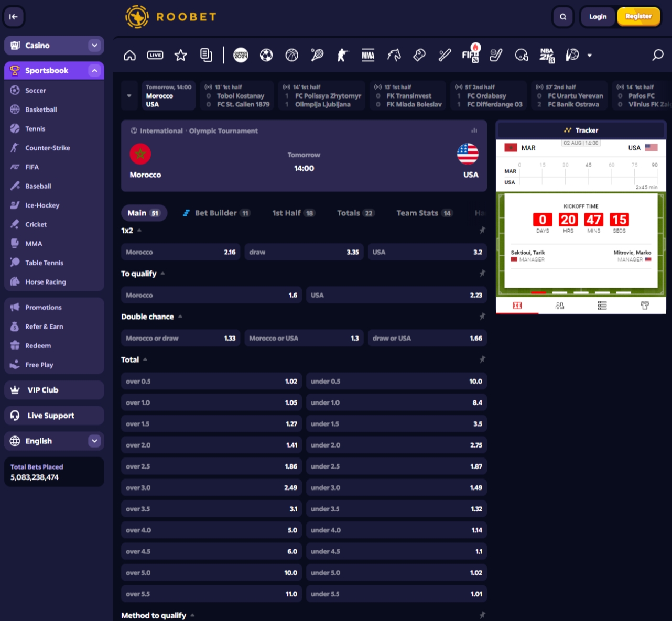Select over 2.5 goals at 1.86
This screenshot has width=672, height=621.
click(211, 466)
